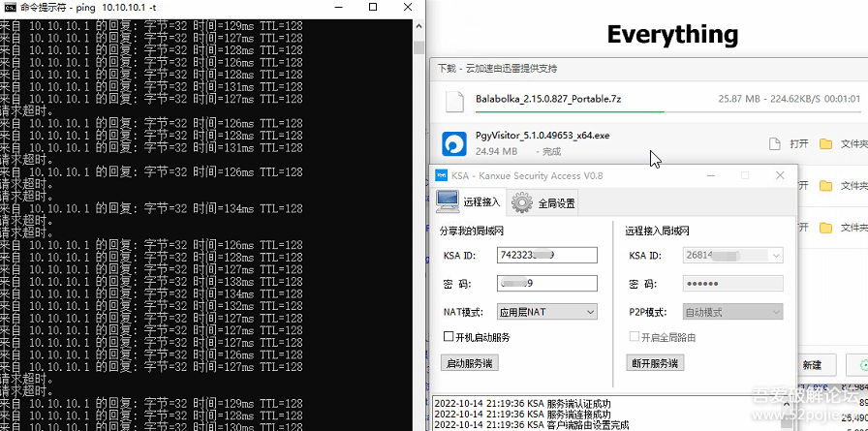Click the 完成 status on PgyVisitor row
The height and width of the screenshot is (431, 868).
[x=551, y=151]
